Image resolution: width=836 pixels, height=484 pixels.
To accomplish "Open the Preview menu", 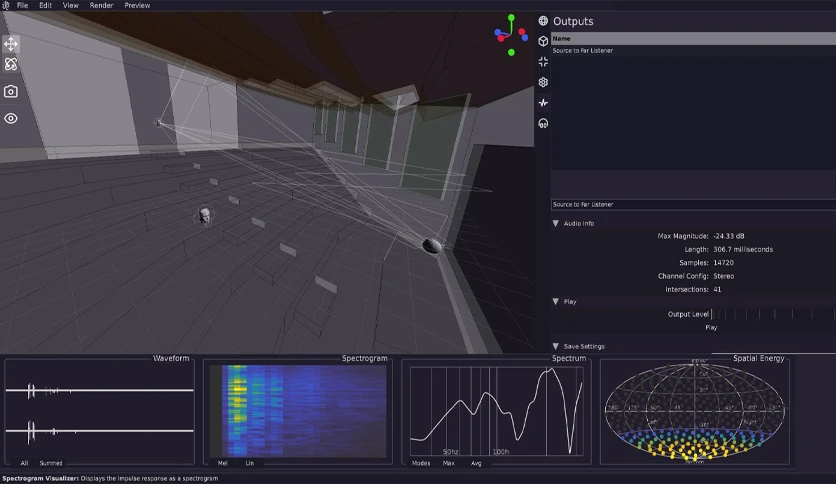I will [x=137, y=5].
